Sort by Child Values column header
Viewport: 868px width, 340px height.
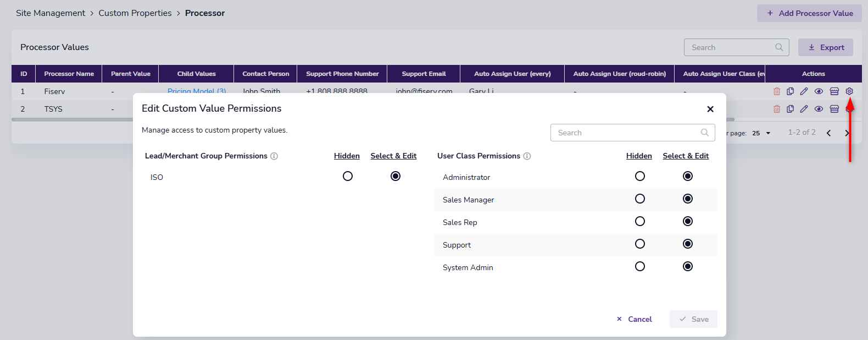[196, 74]
